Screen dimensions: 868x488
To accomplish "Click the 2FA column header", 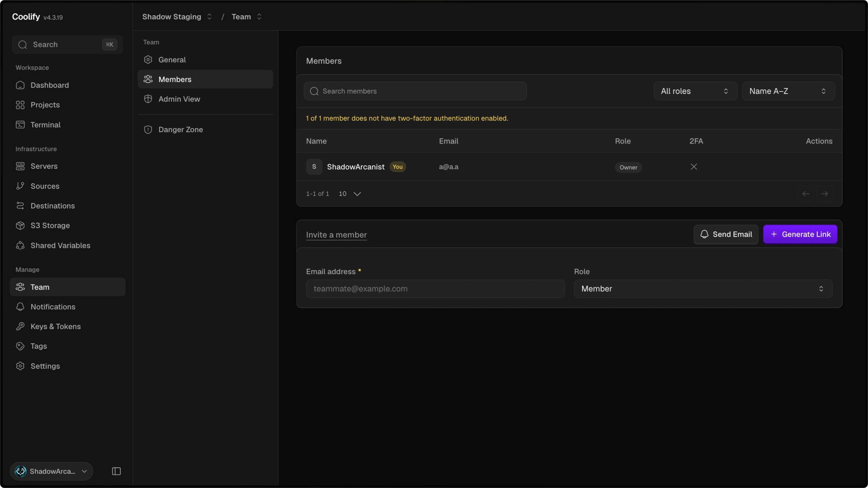I will point(696,141).
